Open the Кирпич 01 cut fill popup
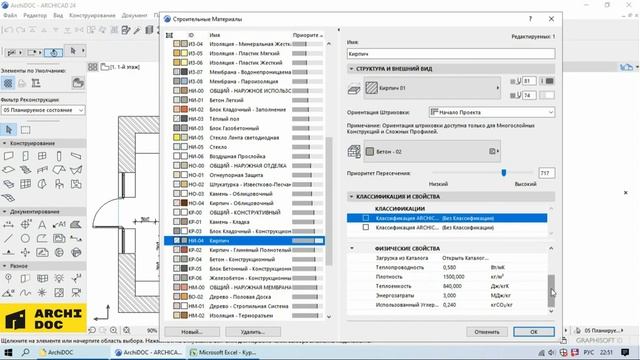This screenshot has width=640, height=360. 432,88
